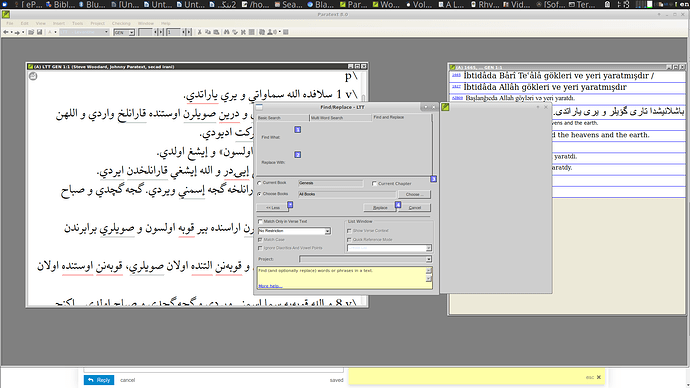Image resolution: width=690 pixels, height=388 pixels.
Task: Click the Find binoculars icon in toolbar
Action: click(x=227, y=32)
